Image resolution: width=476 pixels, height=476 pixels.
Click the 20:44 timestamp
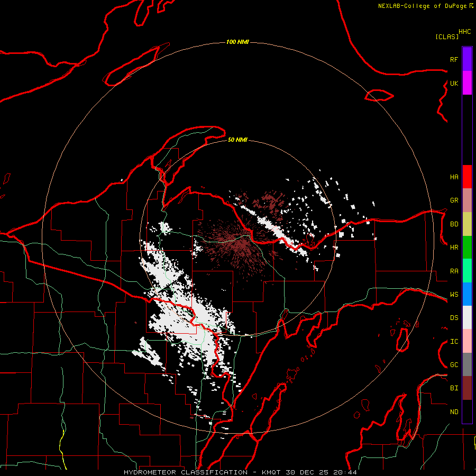(345, 472)
